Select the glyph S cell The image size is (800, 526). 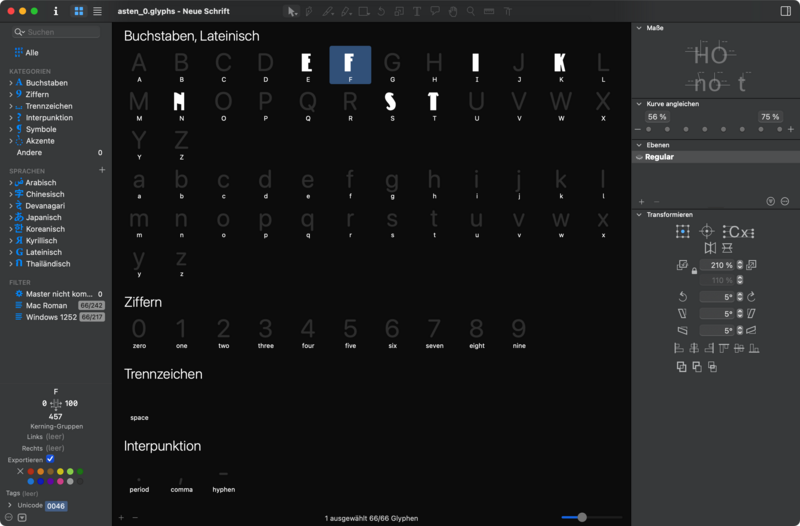tap(391, 101)
